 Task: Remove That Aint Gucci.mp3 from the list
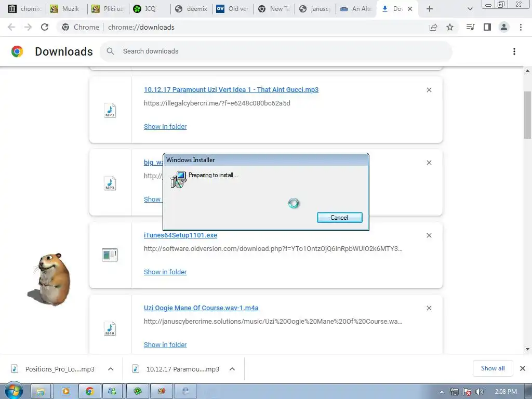(429, 90)
